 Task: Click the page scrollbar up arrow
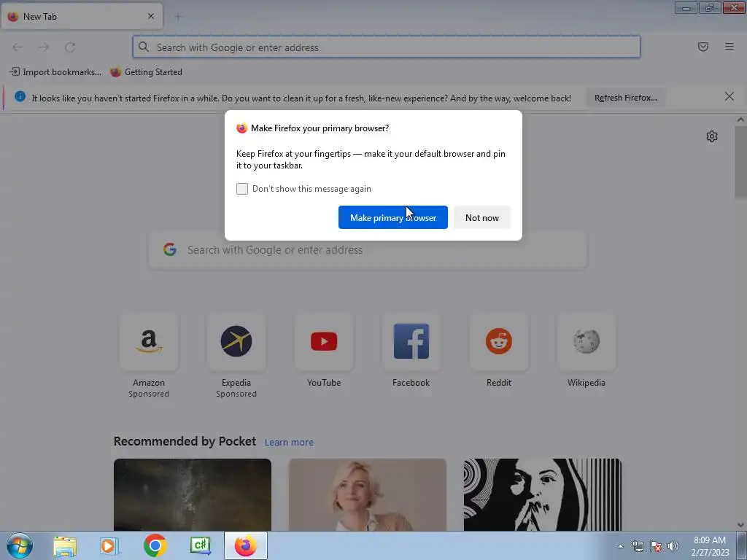740,120
